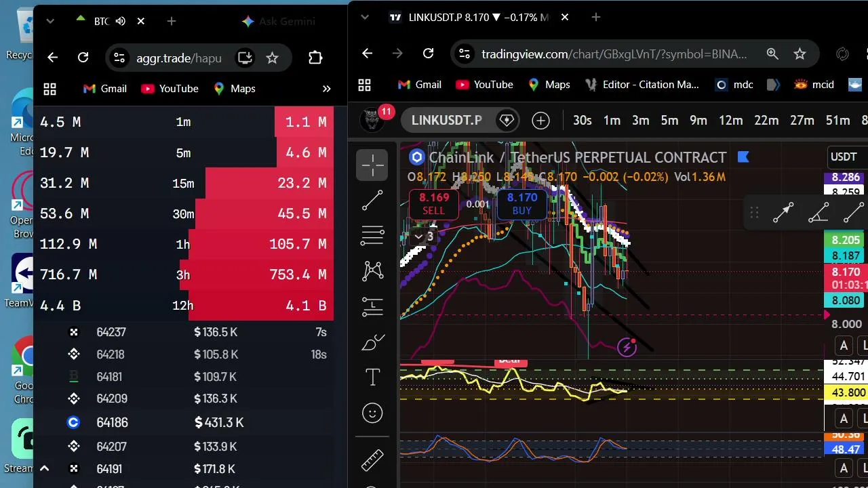This screenshot has width=868, height=488.
Task: Reload the aggr.trade page
Action: pos(83,58)
